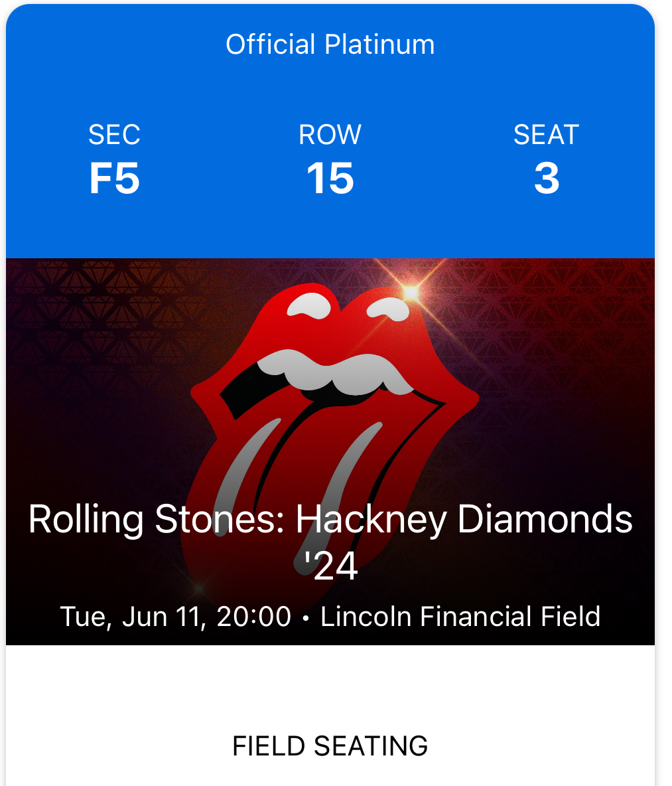Select the SEC label
Image resolution: width=672 pixels, height=786 pixels.
point(114,135)
